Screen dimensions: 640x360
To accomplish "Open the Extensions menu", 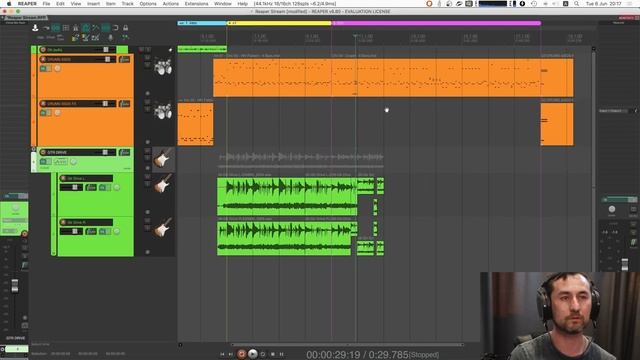I will point(196,4).
